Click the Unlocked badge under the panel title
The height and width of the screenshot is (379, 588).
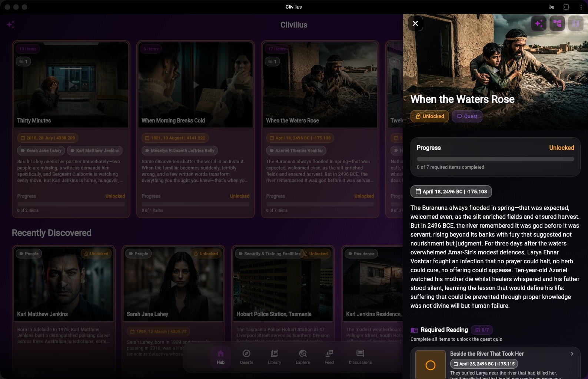click(x=429, y=116)
